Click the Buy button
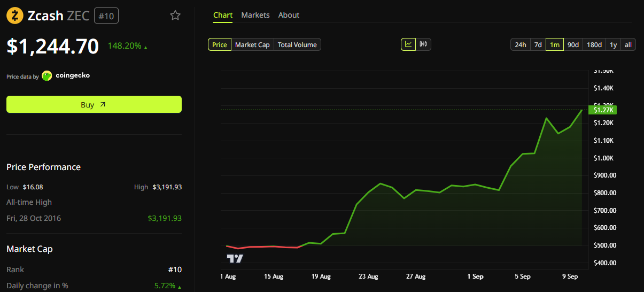Viewport: 644px width, 292px height. [94, 104]
